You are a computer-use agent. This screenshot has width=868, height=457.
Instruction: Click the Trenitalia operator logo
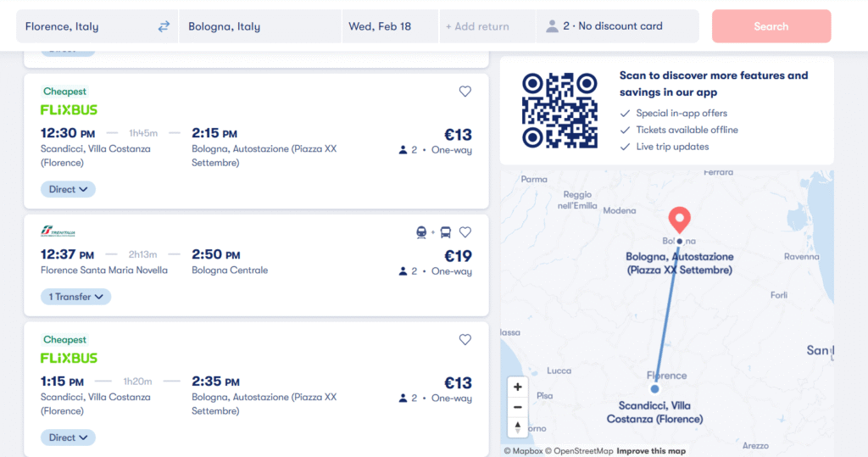click(58, 232)
